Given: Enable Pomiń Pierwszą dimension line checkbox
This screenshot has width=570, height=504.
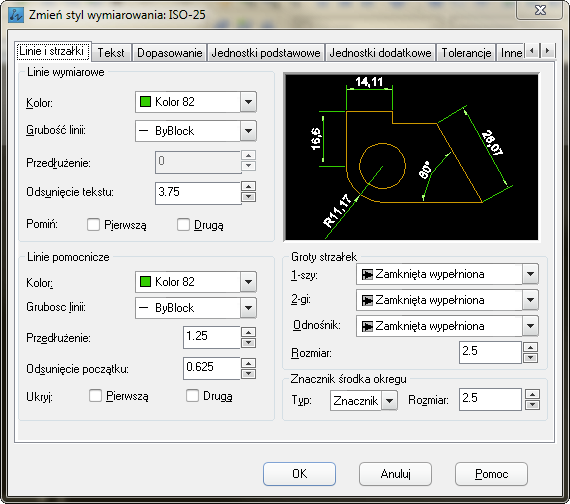Looking at the screenshot, I should pos(93,224).
